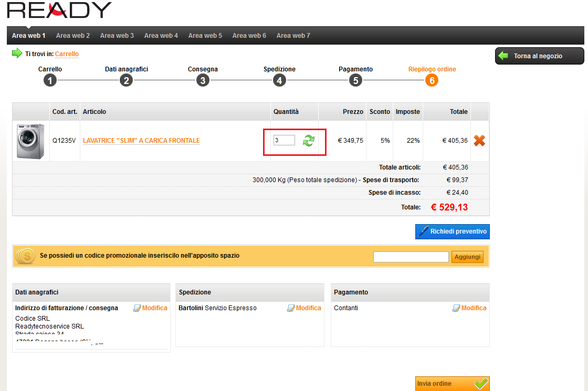Click step 3 Consegna circle
The image size is (588, 391).
click(x=203, y=80)
